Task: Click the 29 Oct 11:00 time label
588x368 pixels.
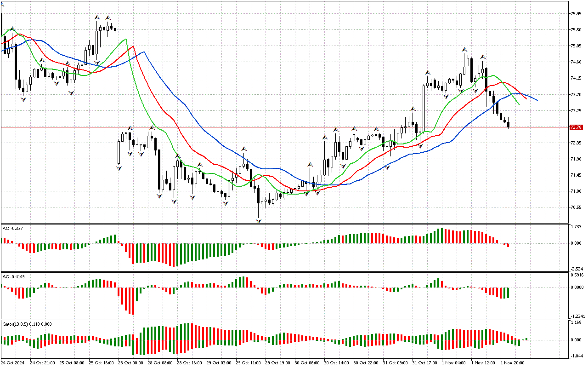Action: click(x=248, y=363)
